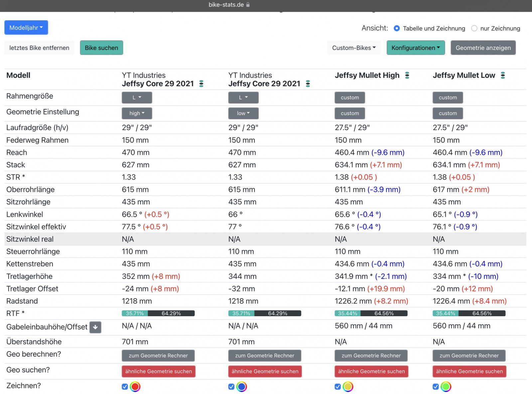532x394 pixels.
Task: Click reach value '460.4 mm' of Mullet High
Action: [352, 153]
